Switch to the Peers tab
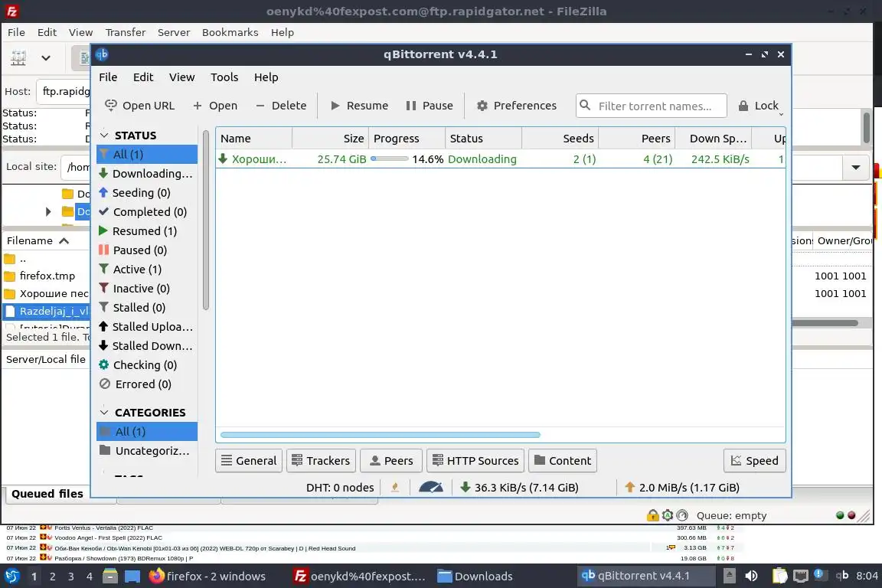This screenshot has height=588, width=882. (x=391, y=460)
